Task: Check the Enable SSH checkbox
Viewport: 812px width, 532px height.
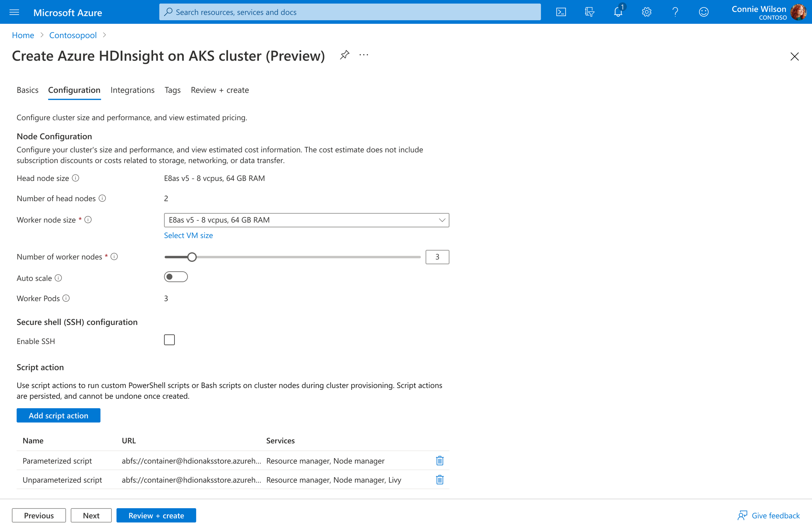Action: (169, 340)
